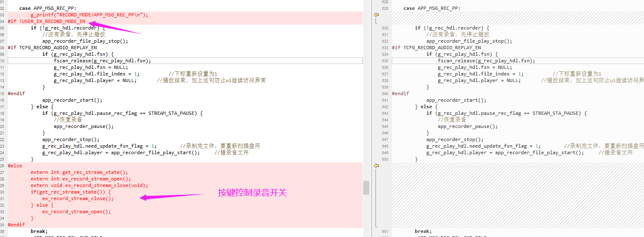Click the indented ex_record_stream_open(); call
This screenshot has height=237, width=644.
tap(77, 212)
